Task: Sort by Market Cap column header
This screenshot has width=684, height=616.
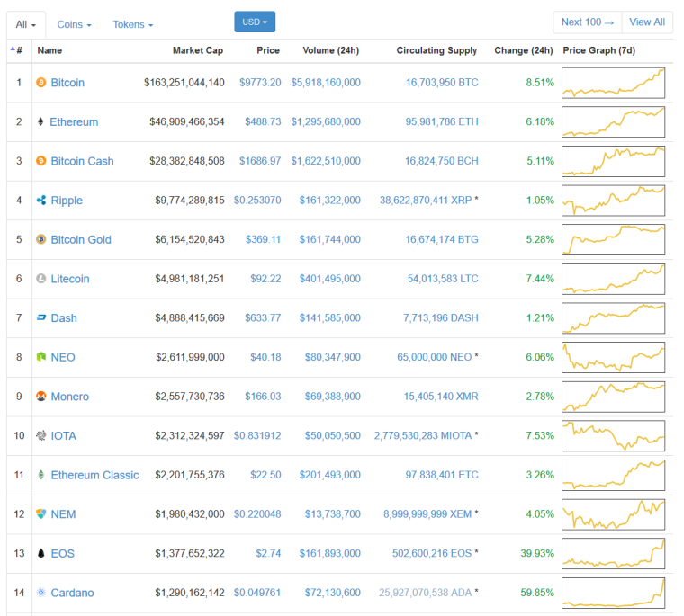Action: [x=198, y=50]
